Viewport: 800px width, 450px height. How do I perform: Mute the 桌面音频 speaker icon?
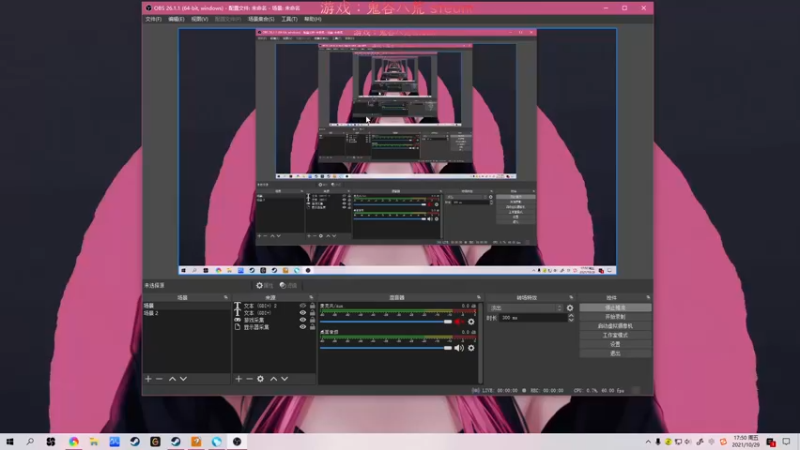coord(459,348)
